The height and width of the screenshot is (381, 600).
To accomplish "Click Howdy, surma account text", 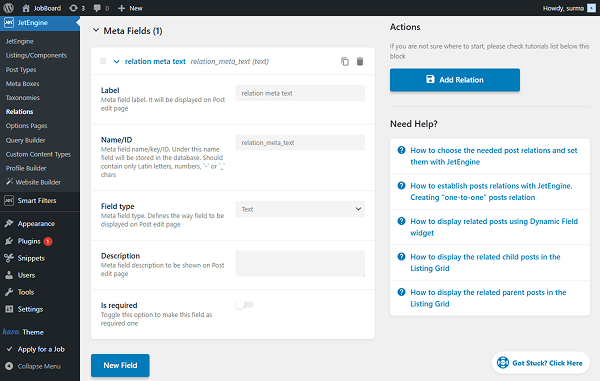I will 563,8.
